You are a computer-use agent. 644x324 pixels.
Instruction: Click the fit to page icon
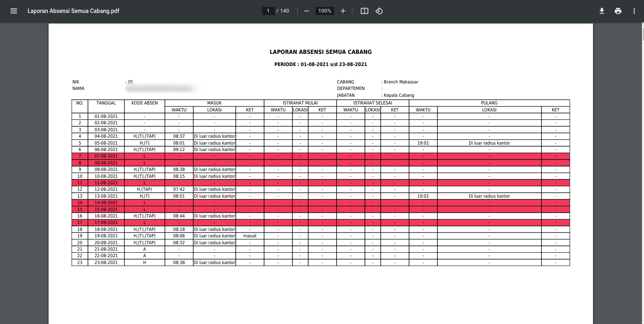click(365, 11)
